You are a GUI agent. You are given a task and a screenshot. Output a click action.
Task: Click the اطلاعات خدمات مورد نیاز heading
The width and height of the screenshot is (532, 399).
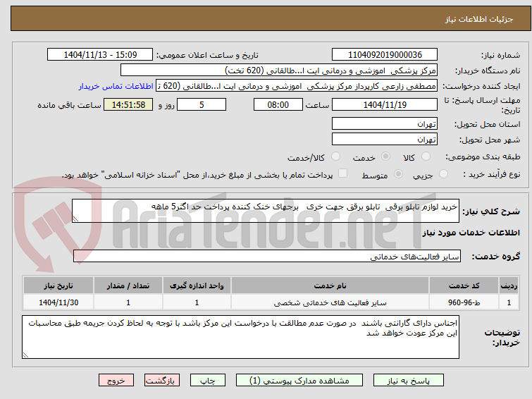click(x=471, y=233)
